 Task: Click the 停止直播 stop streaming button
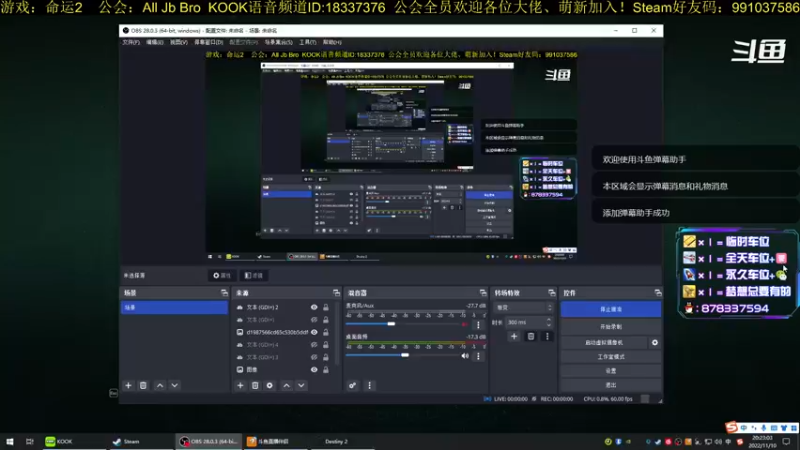tap(611, 309)
